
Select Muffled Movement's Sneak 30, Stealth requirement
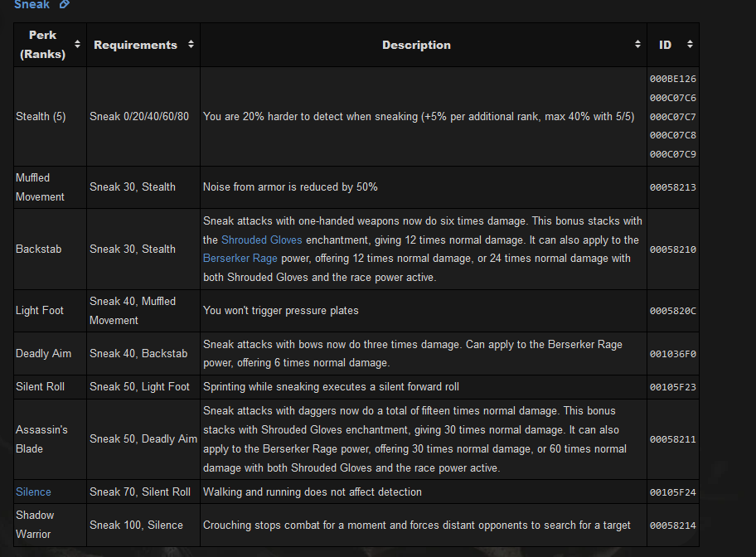(143, 187)
